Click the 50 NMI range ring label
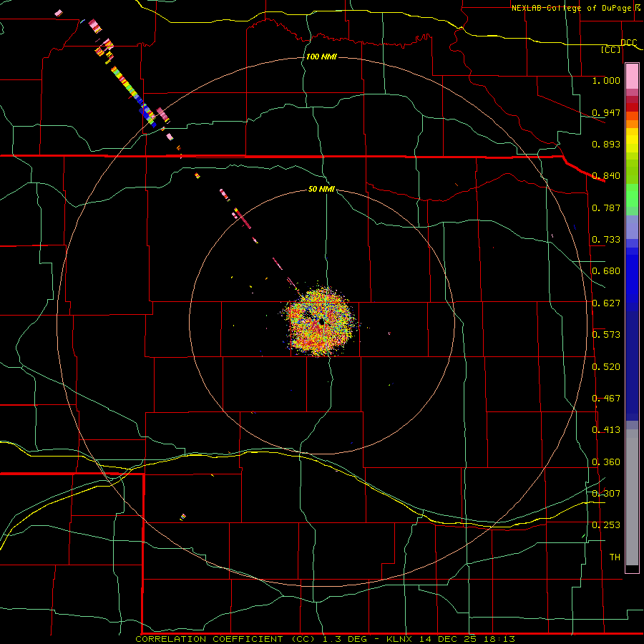644x644 pixels. [321, 189]
